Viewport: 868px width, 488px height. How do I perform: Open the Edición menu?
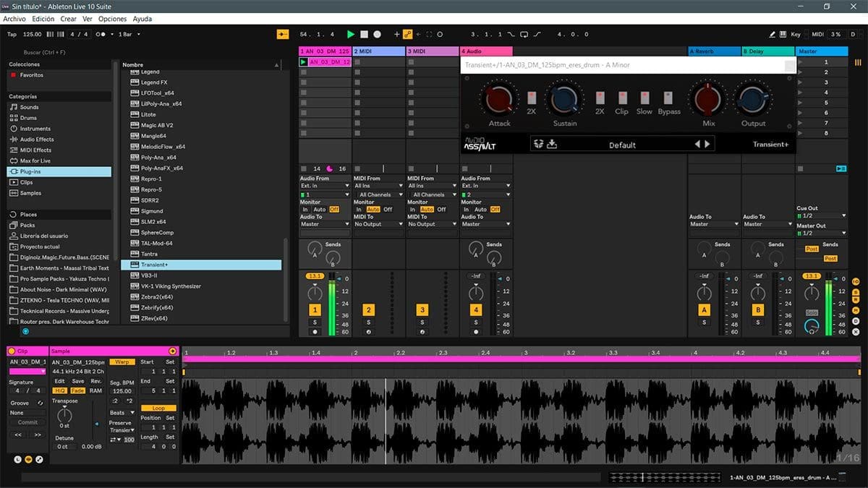[x=43, y=19]
